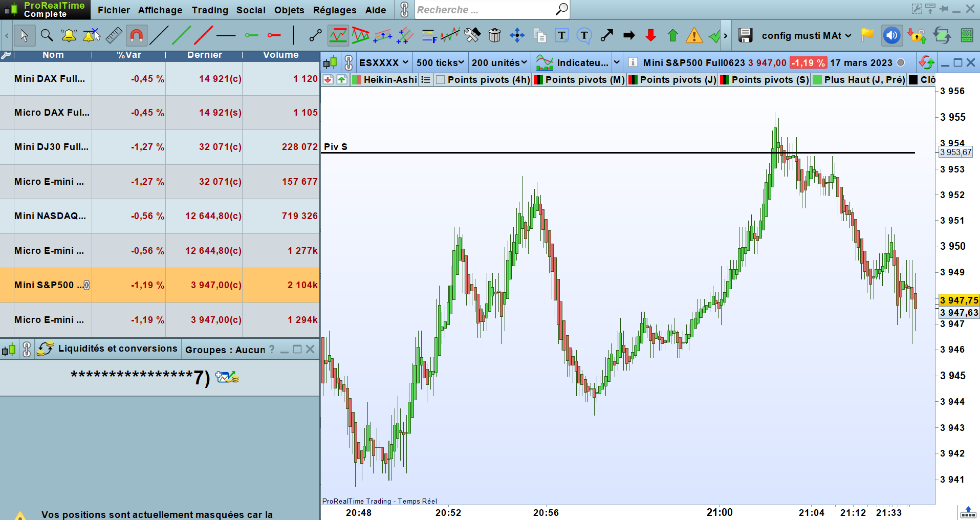Insert a green up arrow marker
The width and height of the screenshot is (980, 520).
click(673, 35)
